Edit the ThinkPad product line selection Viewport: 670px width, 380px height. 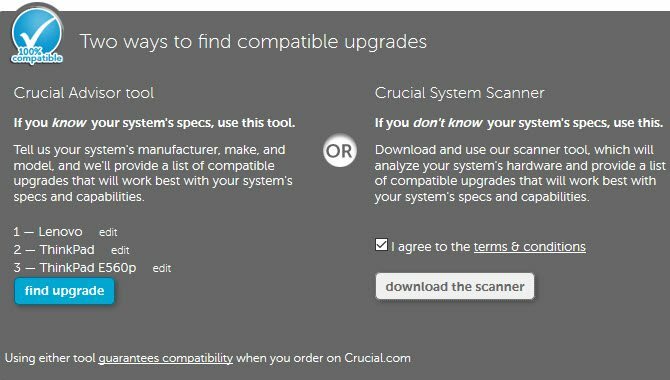(x=120, y=250)
